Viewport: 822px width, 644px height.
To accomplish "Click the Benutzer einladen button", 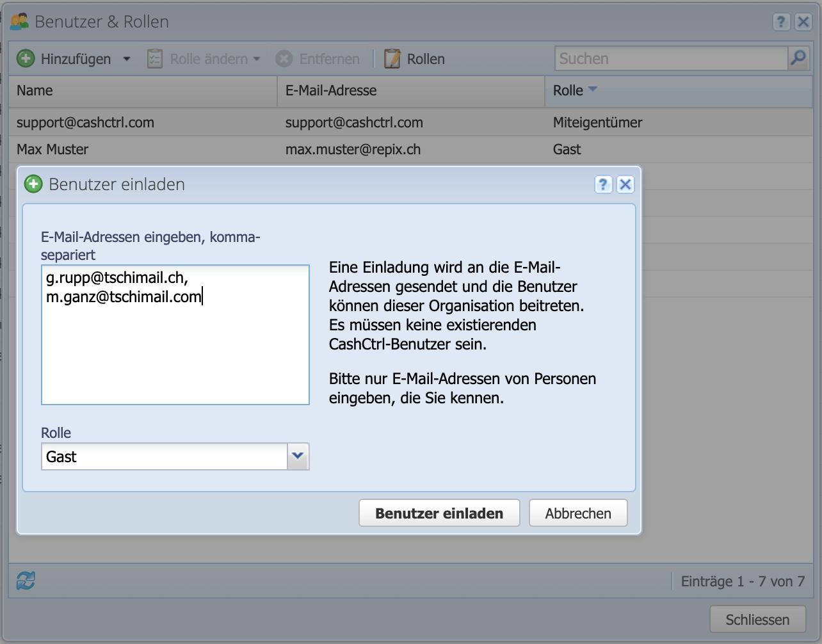I will (439, 513).
